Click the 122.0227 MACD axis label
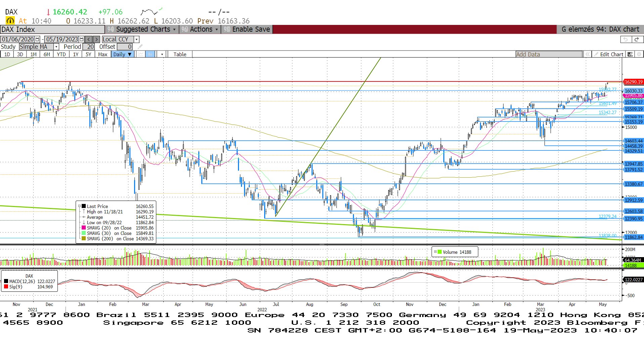The image size is (644, 349). (634, 280)
